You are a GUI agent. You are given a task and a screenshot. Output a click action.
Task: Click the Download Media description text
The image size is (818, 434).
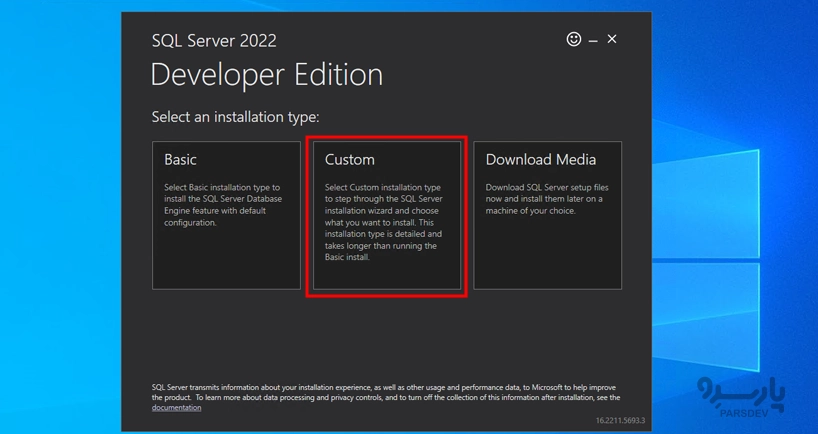[546, 199]
